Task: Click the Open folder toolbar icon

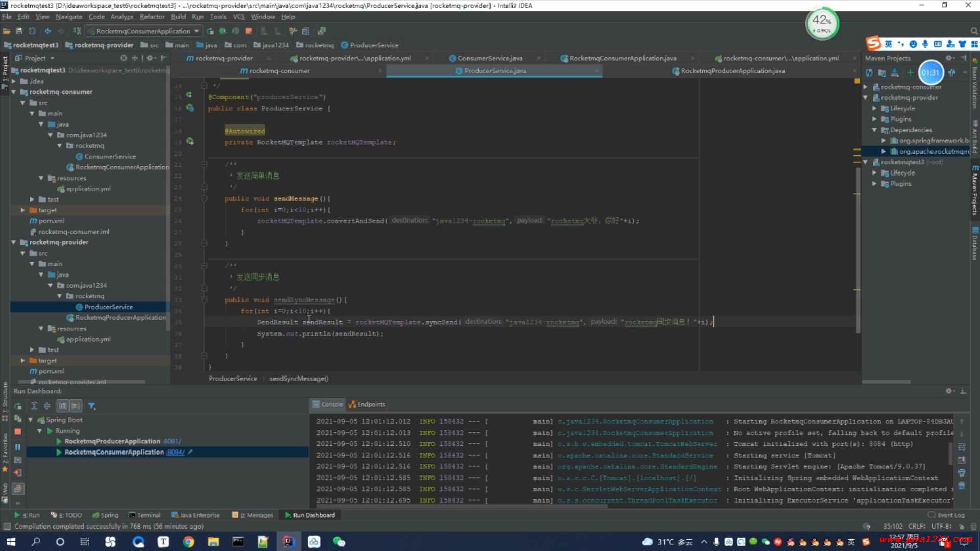Action: (7, 31)
